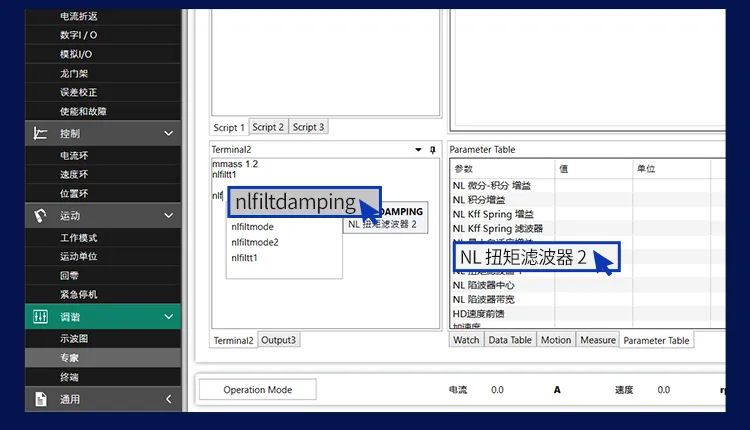Switch to the Script 3 tab
The height and width of the screenshot is (430, 750).
point(309,127)
